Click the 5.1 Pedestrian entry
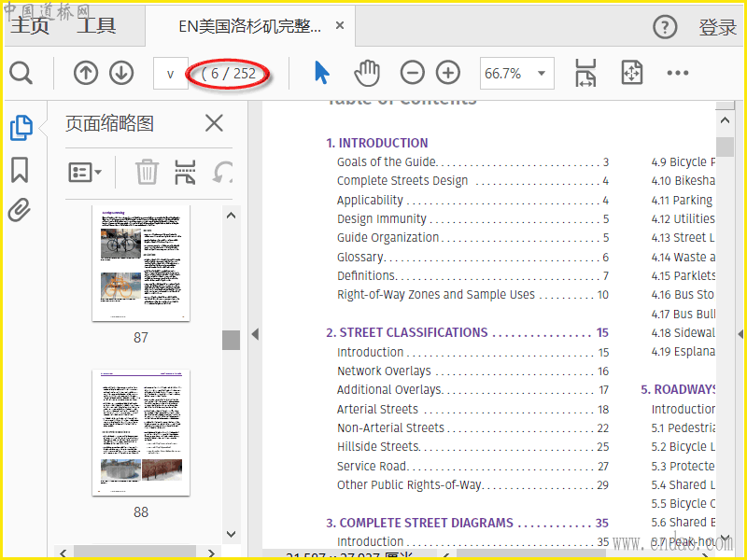 click(684, 427)
